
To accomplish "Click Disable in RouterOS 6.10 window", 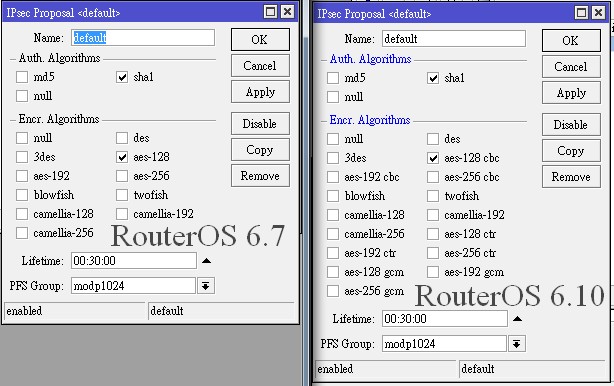I will pyautogui.click(x=571, y=124).
